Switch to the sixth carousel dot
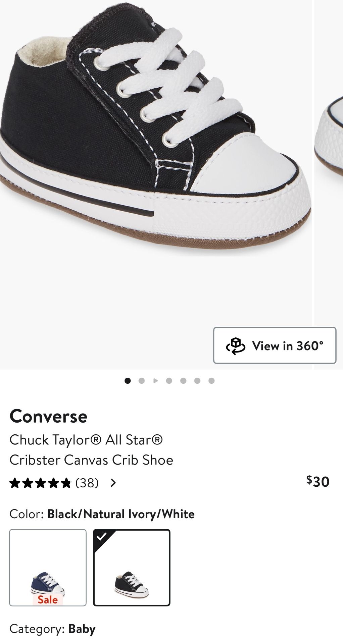This screenshot has height=644, width=343. pos(197,381)
